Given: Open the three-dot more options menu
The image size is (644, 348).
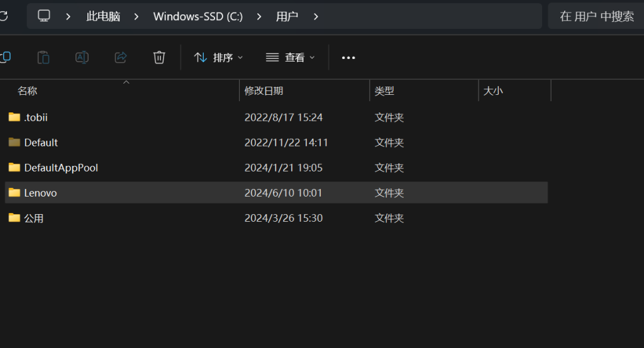Looking at the screenshot, I should click(x=348, y=57).
